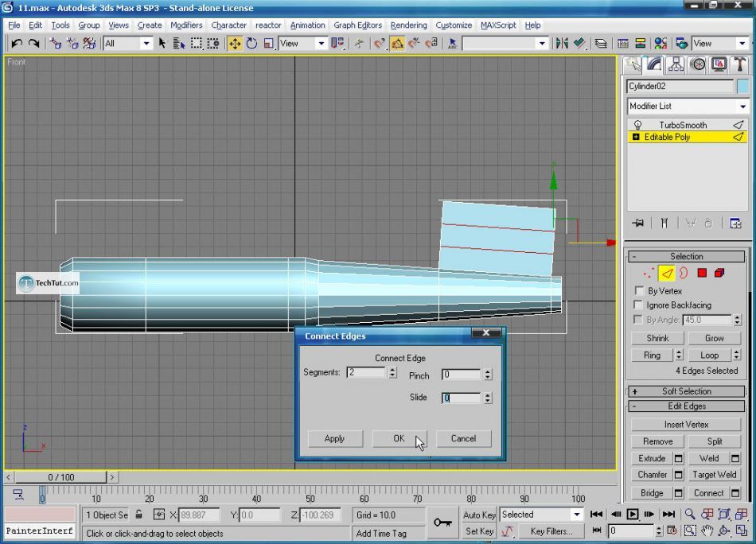Open the MAXScript menu
Screen dimensions: 756x544
tap(498, 25)
